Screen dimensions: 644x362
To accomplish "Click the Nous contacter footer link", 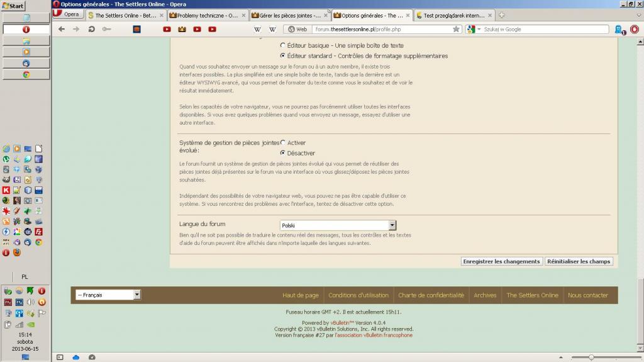I will pos(587,295).
